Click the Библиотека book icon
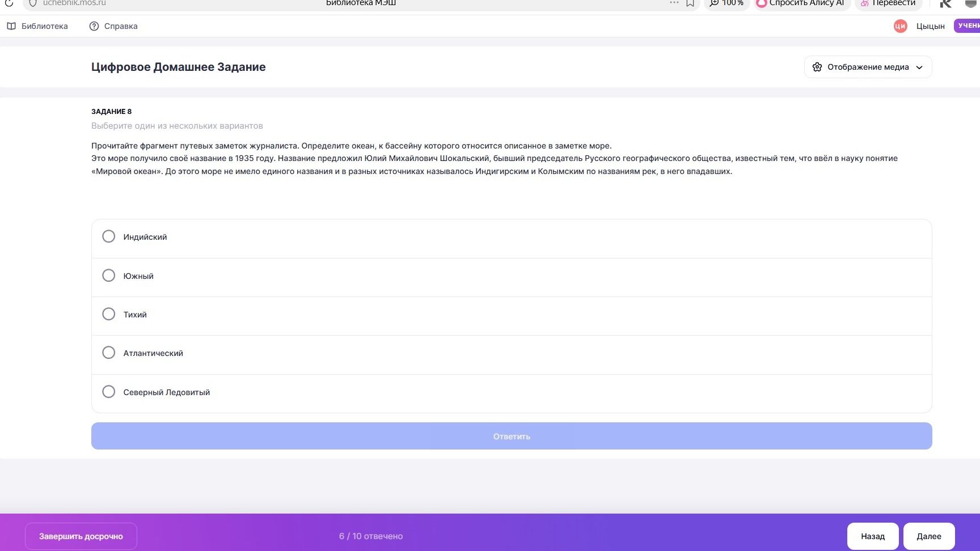Image resolution: width=980 pixels, height=551 pixels. (11, 26)
